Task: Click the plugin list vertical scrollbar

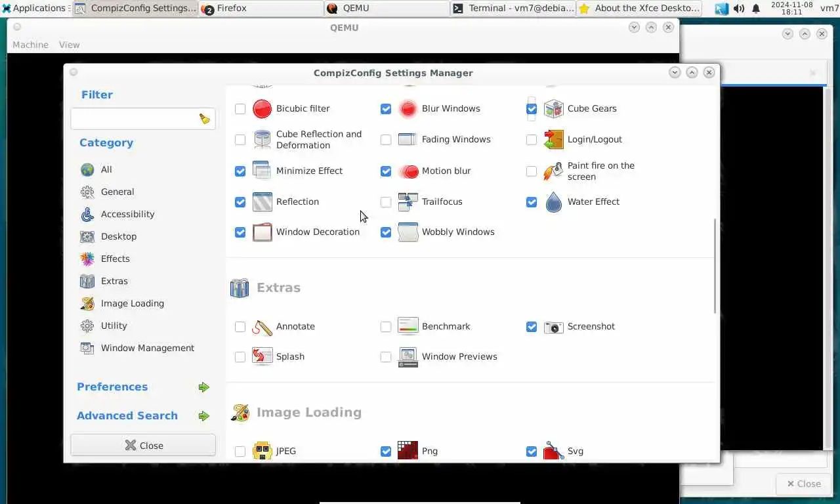Action: pyautogui.click(x=715, y=266)
